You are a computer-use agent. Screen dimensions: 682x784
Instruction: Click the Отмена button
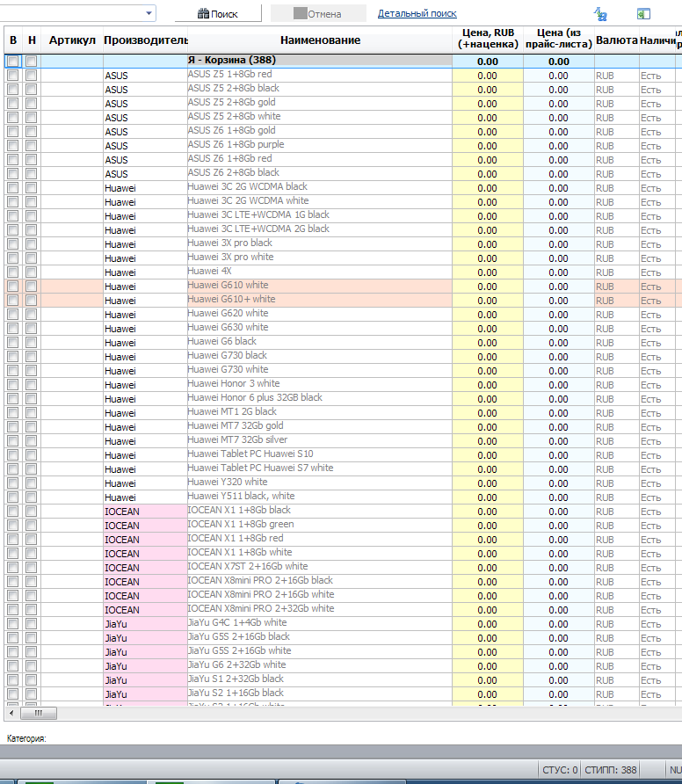(318, 14)
